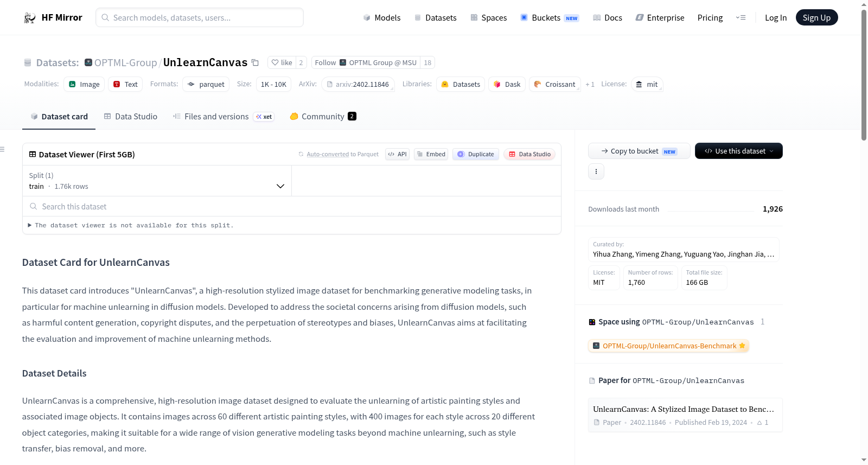Copy dataset name with the copy icon
The height and width of the screenshot is (465, 868).
pos(255,62)
